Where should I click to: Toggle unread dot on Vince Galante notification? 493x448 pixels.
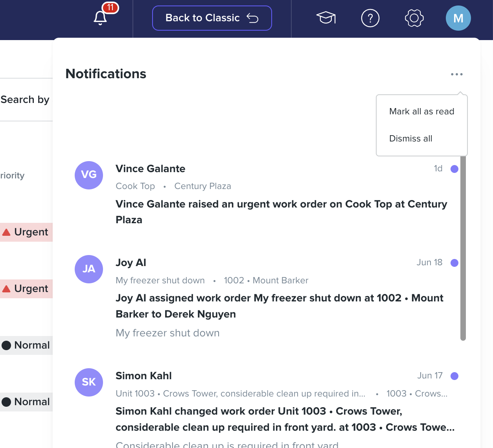click(x=454, y=169)
